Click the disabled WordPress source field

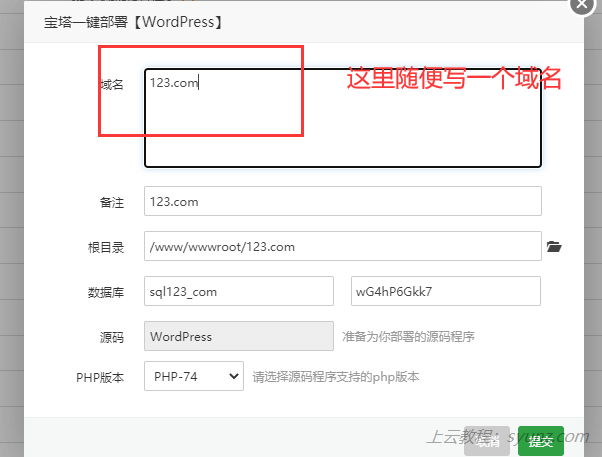click(239, 336)
